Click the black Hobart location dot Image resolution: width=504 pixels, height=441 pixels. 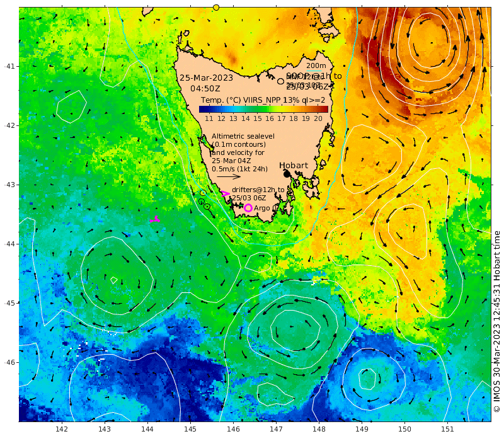point(287,174)
